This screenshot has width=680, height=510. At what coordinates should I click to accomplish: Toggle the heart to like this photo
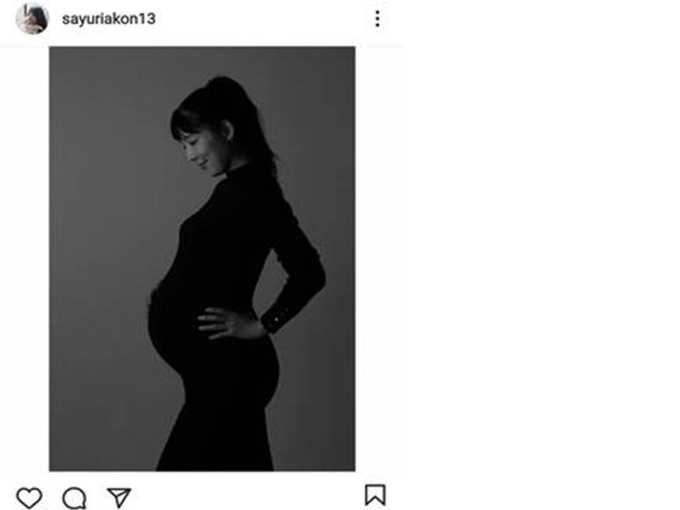pyautogui.click(x=29, y=497)
